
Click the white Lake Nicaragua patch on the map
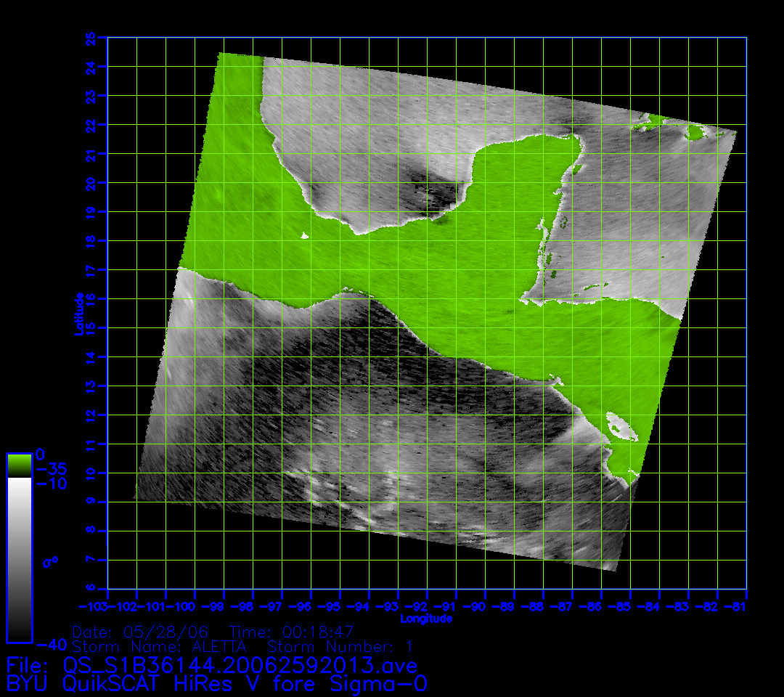(x=621, y=426)
